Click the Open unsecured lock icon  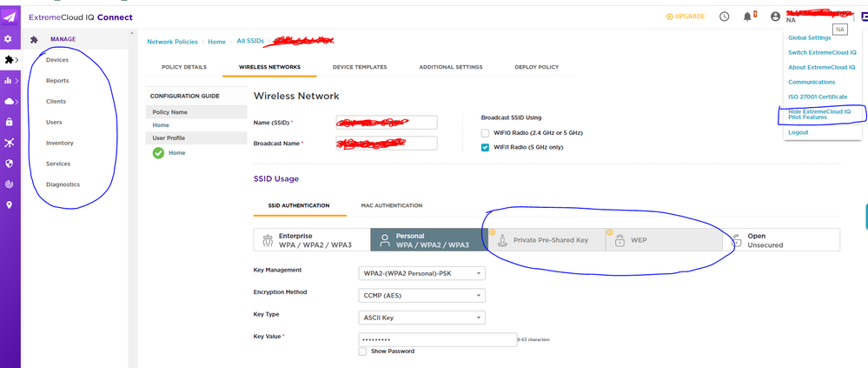point(736,240)
